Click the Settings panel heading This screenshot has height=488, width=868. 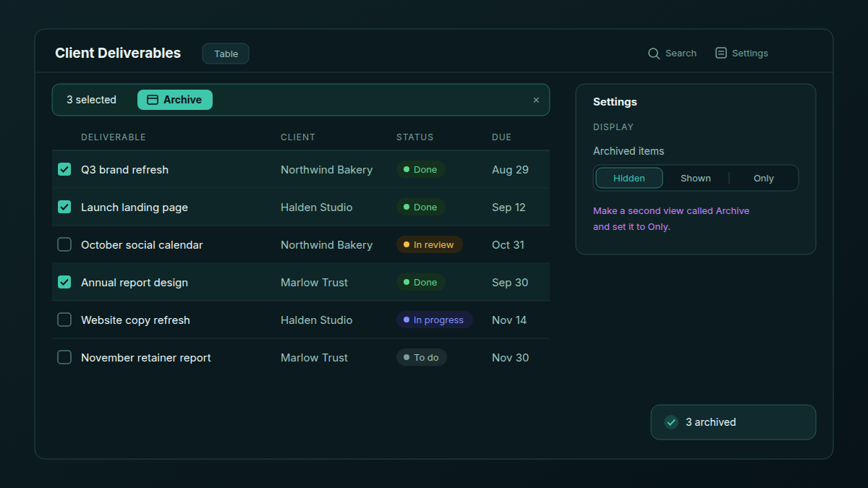click(615, 102)
